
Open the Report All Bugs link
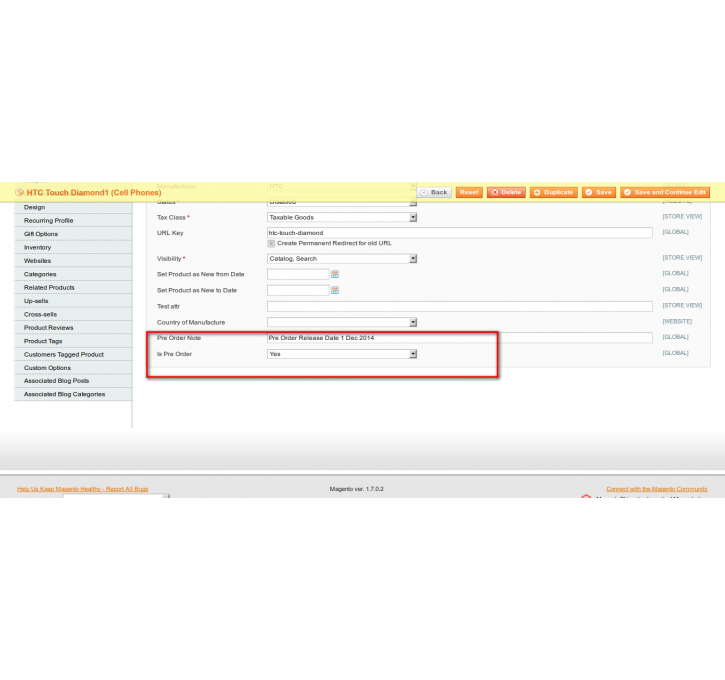[x=82, y=489]
